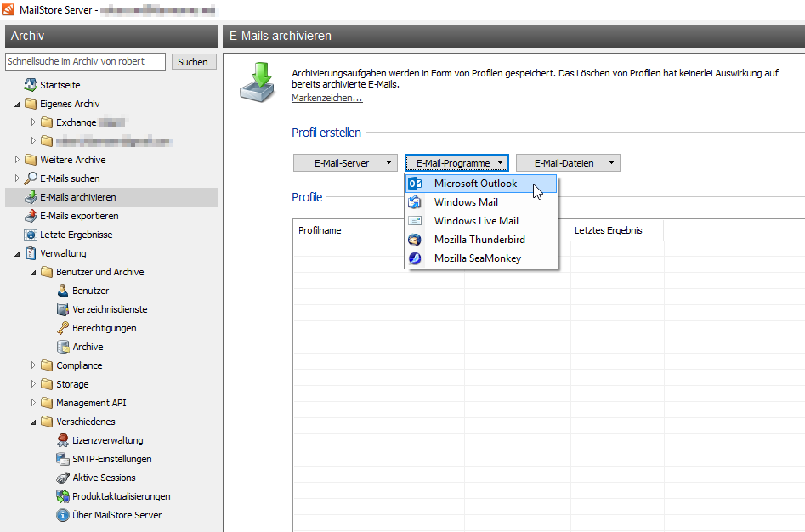Open the Markenzeichen link
This screenshot has height=532, width=805.
point(327,98)
